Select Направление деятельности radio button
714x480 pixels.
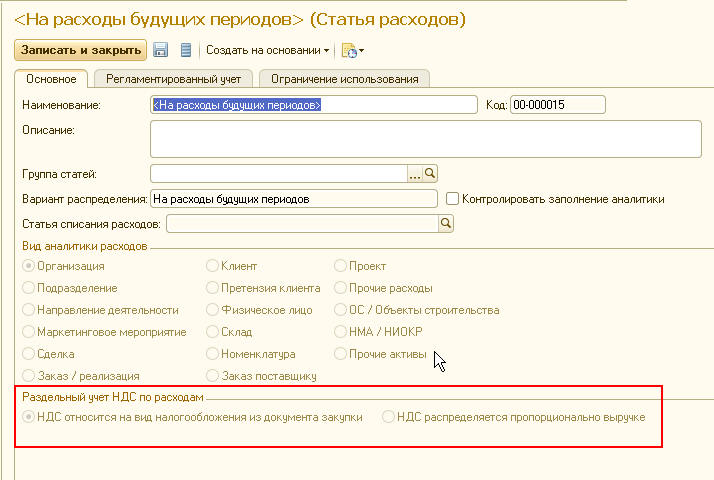pos(28,310)
